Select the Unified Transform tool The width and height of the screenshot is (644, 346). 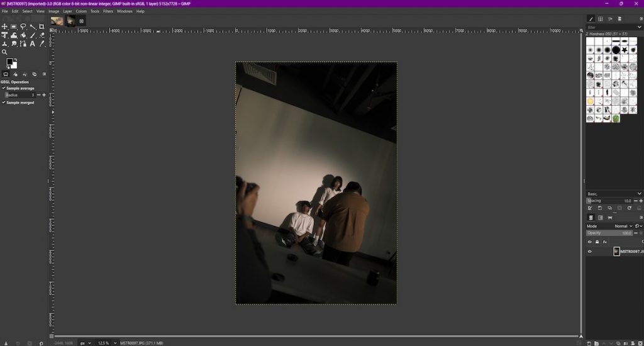tap(4, 35)
